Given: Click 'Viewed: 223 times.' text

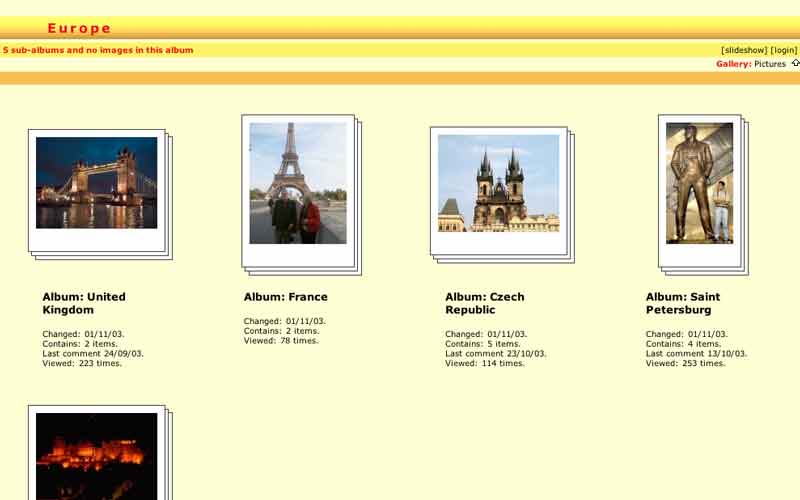Looking at the screenshot, I should click(x=82, y=363).
